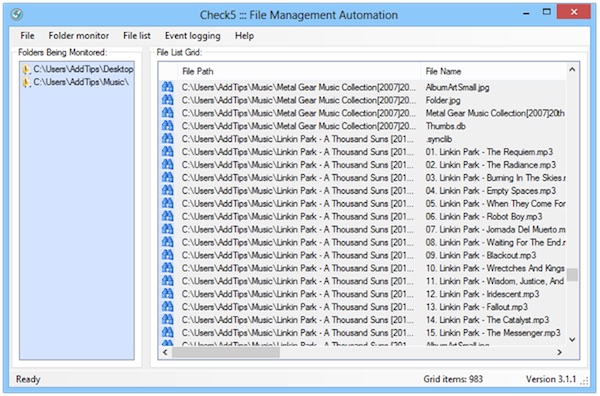Select 01. Linkin Park - The Requiem.mp3
Viewport: 600px width, 396px height.
pyautogui.click(x=489, y=152)
